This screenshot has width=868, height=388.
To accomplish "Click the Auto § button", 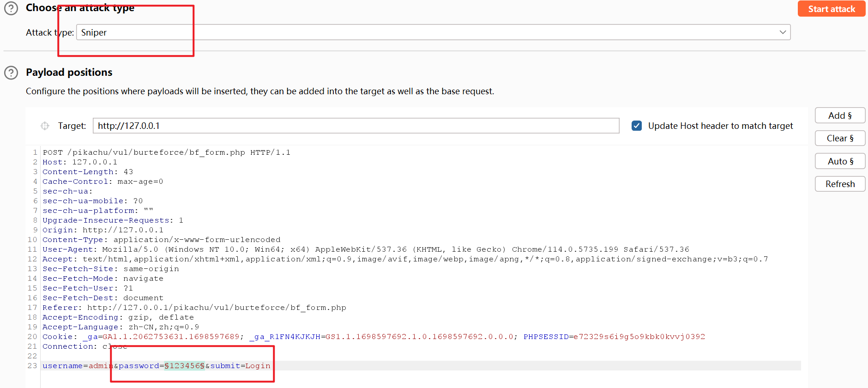I will coord(840,161).
